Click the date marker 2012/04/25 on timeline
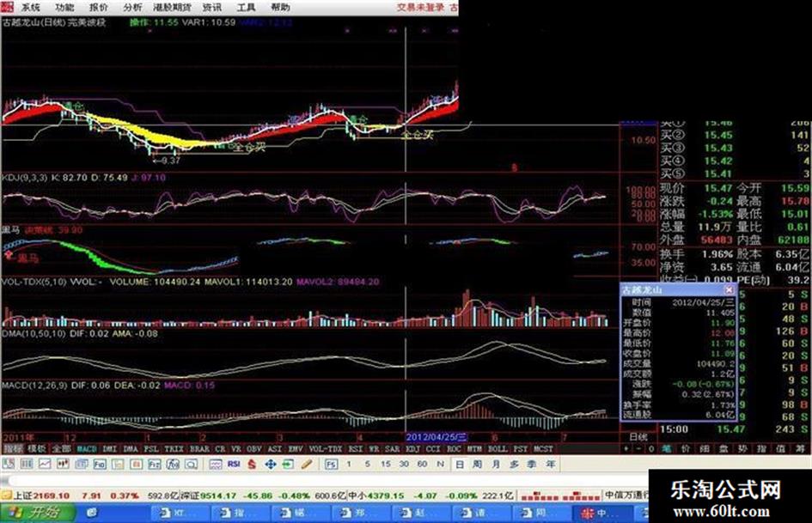This screenshot has width=812, height=523. click(437, 438)
